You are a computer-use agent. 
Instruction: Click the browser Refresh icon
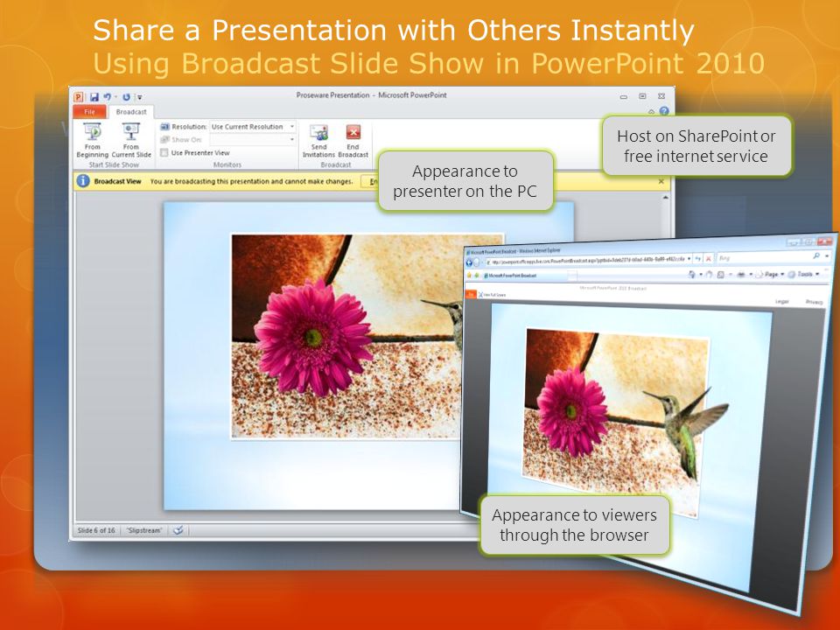coord(697,259)
